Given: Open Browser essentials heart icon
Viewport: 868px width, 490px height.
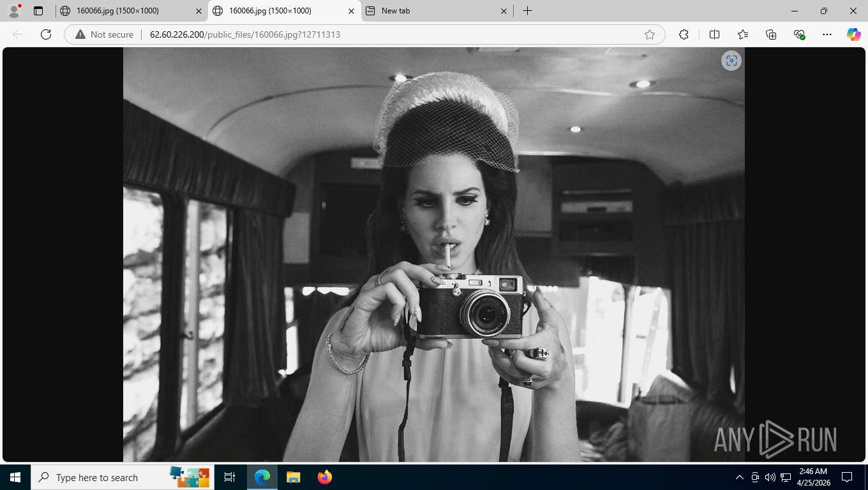Looking at the screenshot, I should [799, 34].
